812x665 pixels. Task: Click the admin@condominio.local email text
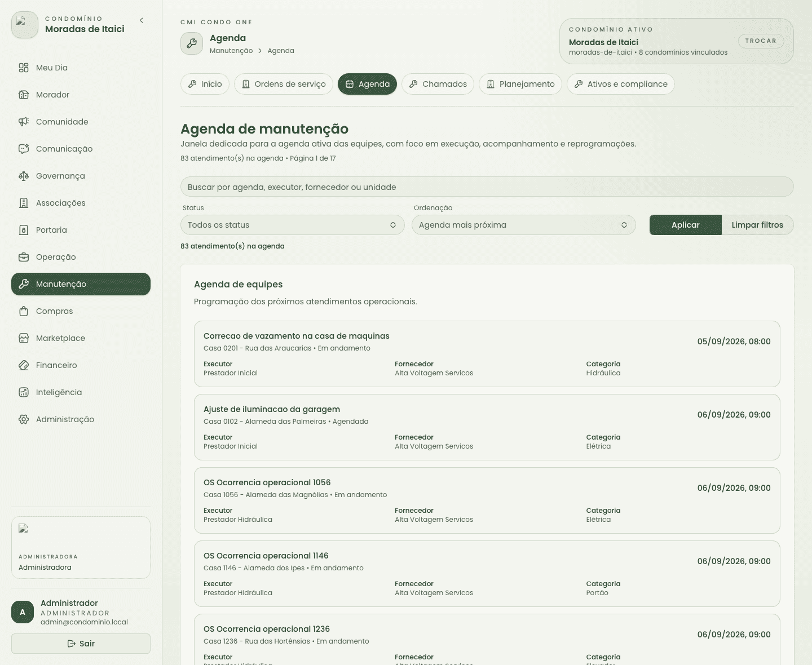pyautogui.click(x=84, y=622)
